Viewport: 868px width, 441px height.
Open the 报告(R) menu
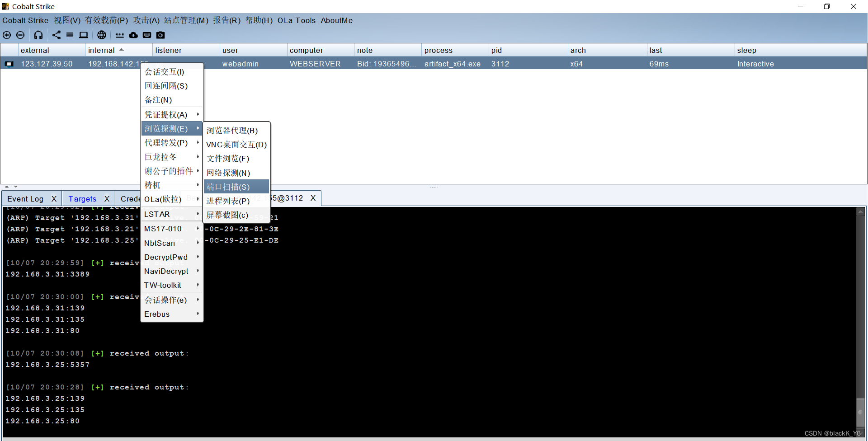(226, 20)
